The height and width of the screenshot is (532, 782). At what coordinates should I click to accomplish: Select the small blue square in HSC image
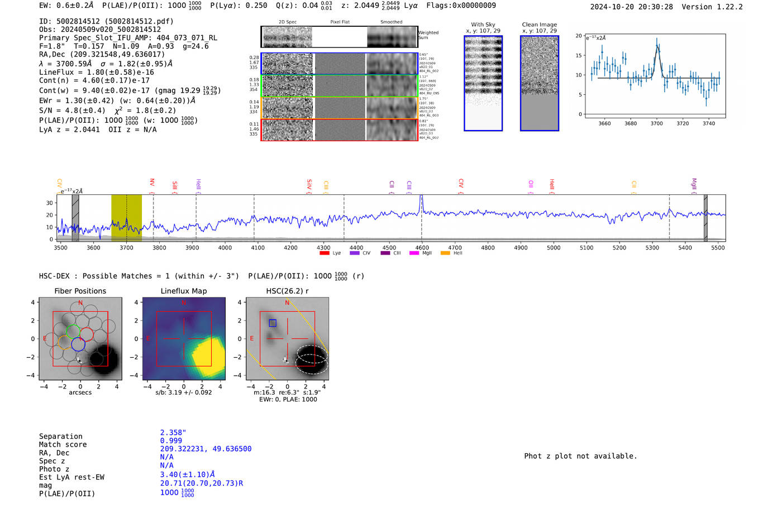(273, 323)
